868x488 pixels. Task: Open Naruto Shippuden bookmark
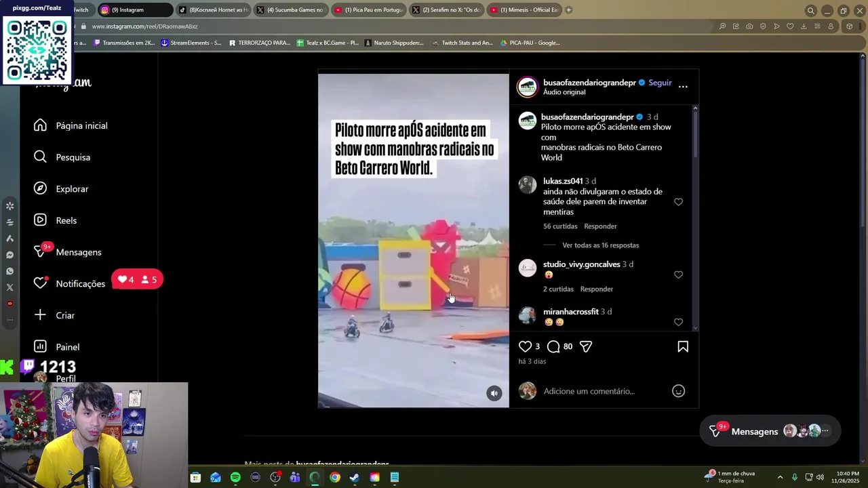394,43
